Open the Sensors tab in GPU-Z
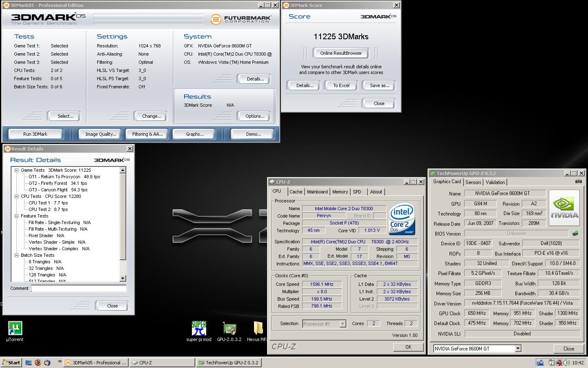This screenshot has width=588, height=368. pyautogui.click(x=473, y=182)
